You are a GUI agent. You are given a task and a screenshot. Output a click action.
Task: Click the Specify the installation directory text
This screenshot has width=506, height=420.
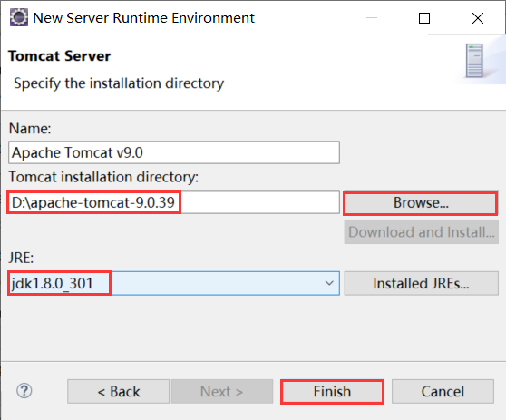(x=119, y=83)
